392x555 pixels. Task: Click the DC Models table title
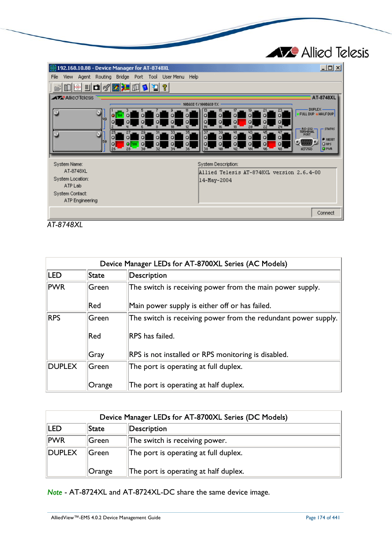pos(194,417)
